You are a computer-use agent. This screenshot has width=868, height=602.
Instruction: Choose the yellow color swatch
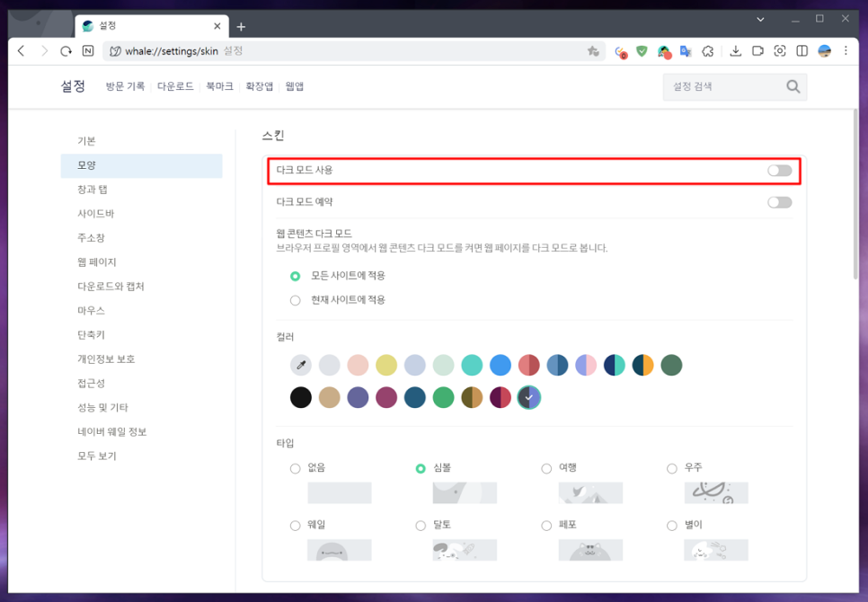(386, 365)
